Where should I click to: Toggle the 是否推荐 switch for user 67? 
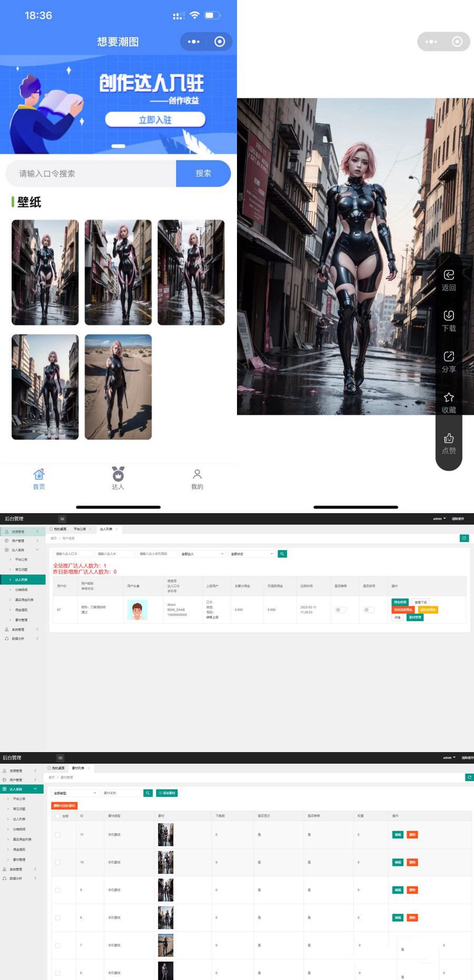pos(341,609)
